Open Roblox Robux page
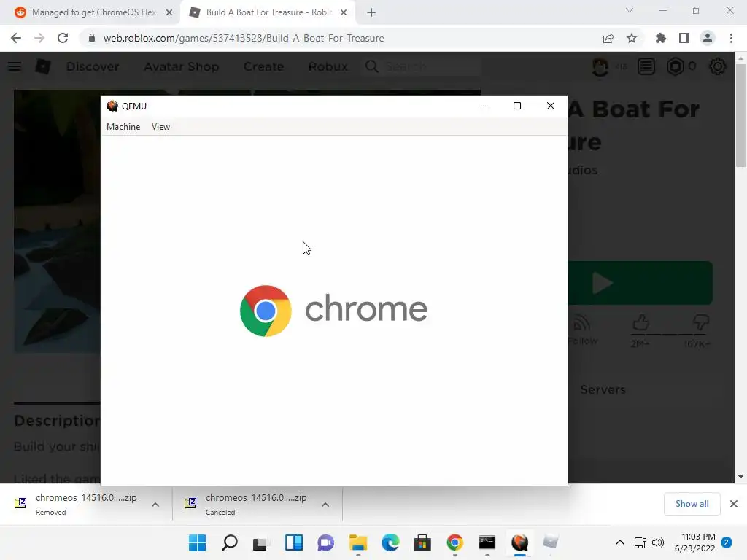The width and height of the screenshot is (747, 560). click(x=328, y=66)
